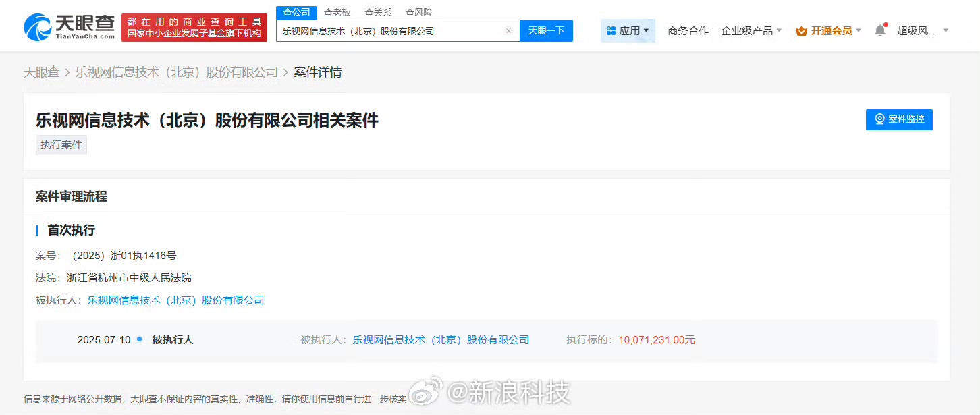Click the 应用 grid icon
Viewport: 980px width, 415px height.
coord(611,31)
